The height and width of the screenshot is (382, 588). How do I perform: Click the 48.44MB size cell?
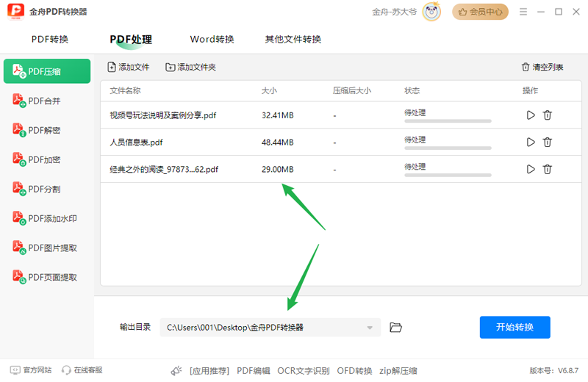278,143
